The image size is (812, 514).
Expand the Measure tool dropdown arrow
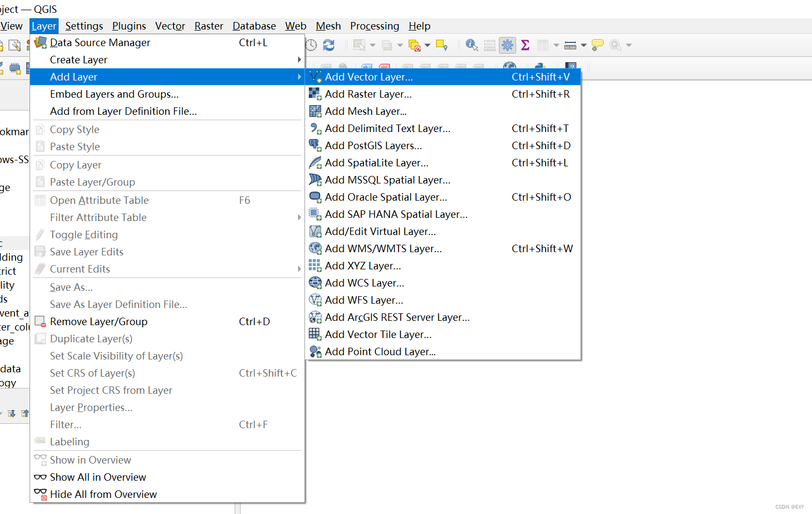click(584, 45)
